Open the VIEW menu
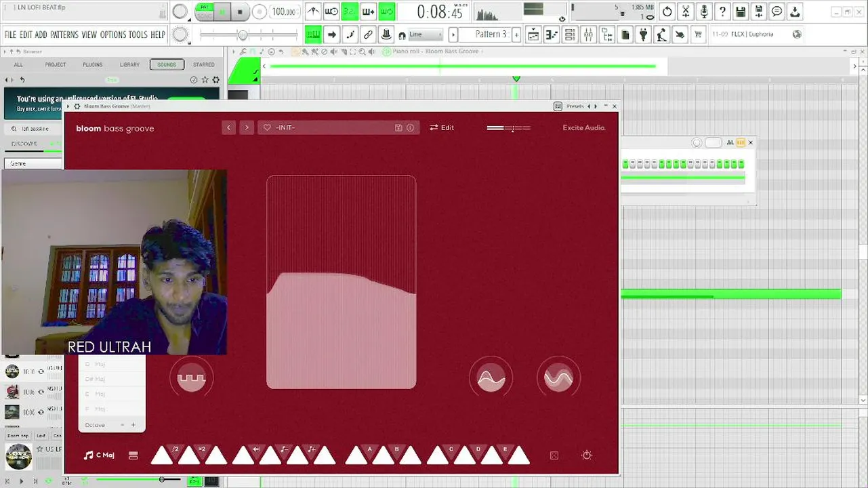Image resolution: width=868 pixels, height=488 pixels. pos(89,35)
